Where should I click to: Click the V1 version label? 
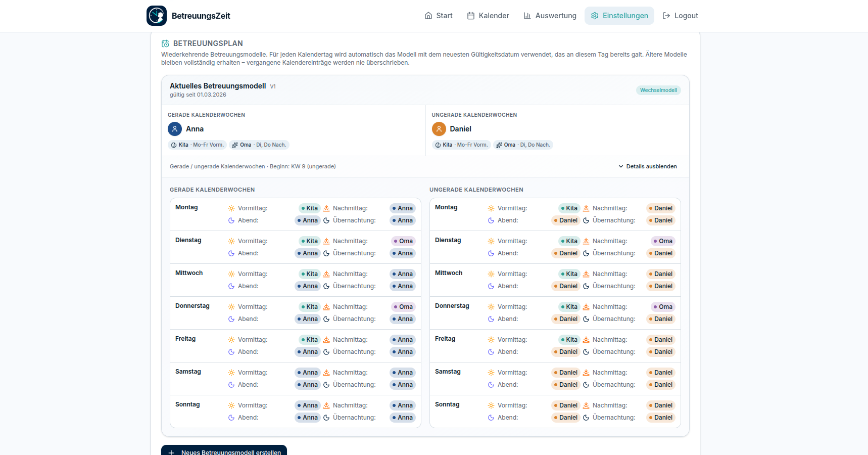tap(273, 86)
